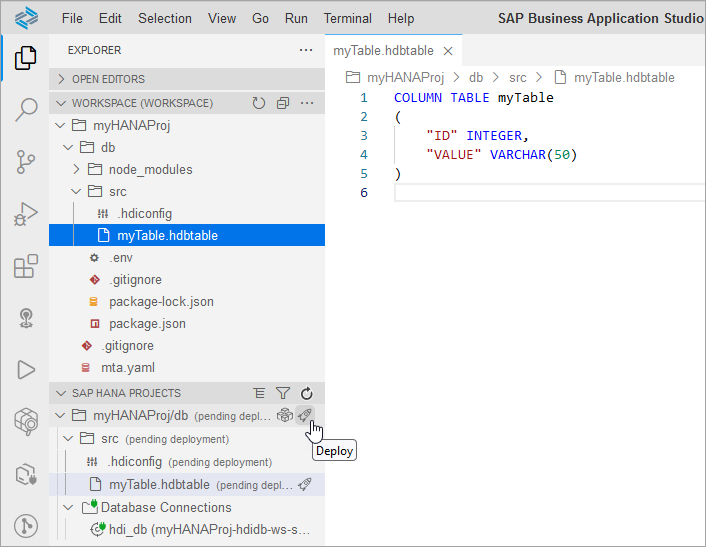
Task: Expand the Open Editors section
Action: (61, 79)
